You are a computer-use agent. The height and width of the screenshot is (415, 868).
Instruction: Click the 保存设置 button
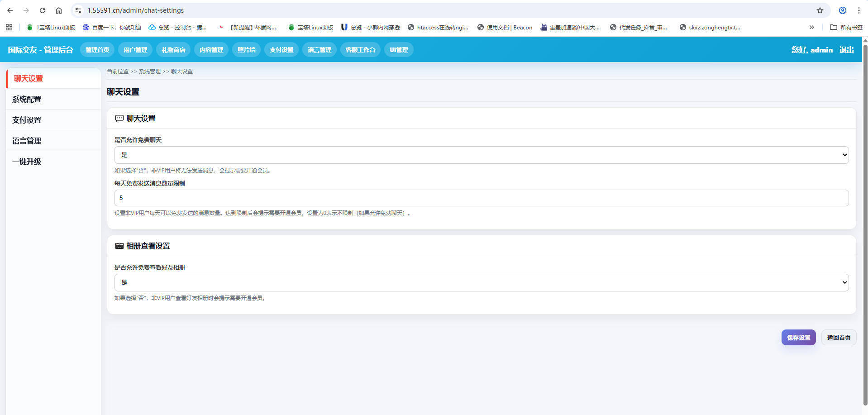798,338
